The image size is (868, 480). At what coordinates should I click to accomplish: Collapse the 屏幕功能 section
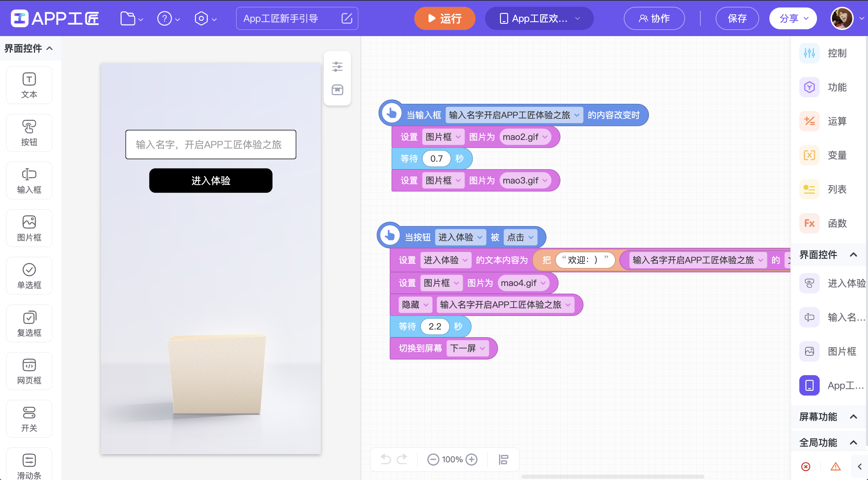[x=829, y=417]
